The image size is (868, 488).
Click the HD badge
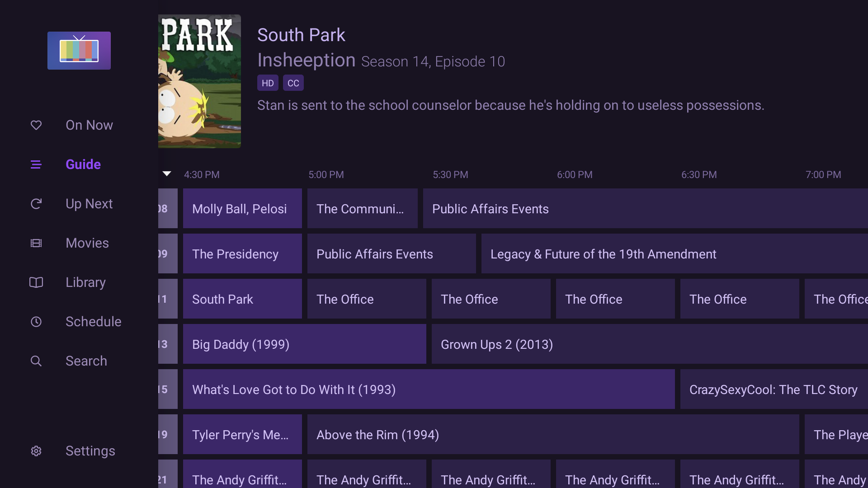pyautogui.click(x=268, y=83)
